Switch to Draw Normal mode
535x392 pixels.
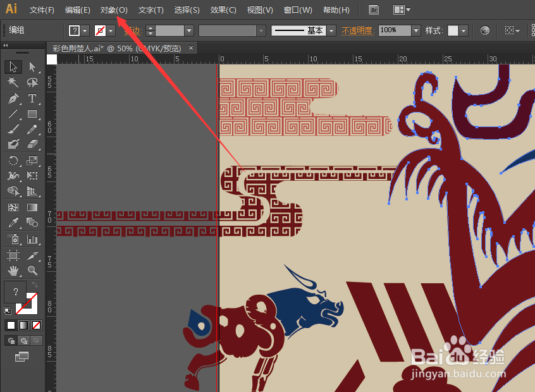click(x=11, y=341)
